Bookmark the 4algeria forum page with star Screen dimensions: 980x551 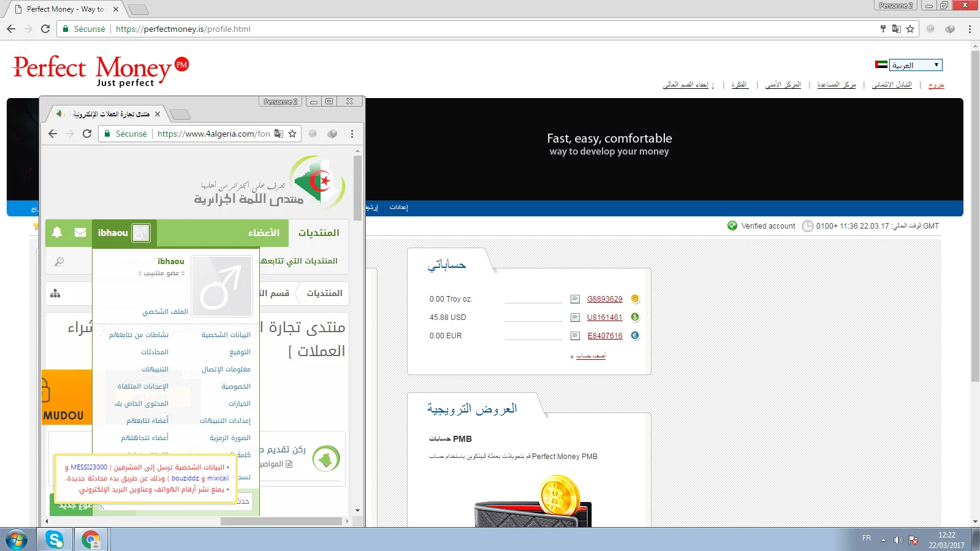pyautogui.click(x=292, y=134)
